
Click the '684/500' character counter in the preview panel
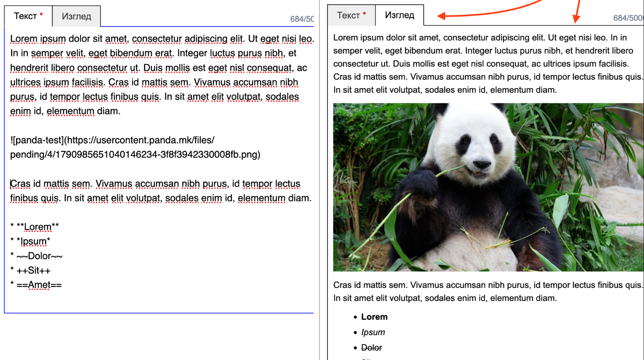628,18
